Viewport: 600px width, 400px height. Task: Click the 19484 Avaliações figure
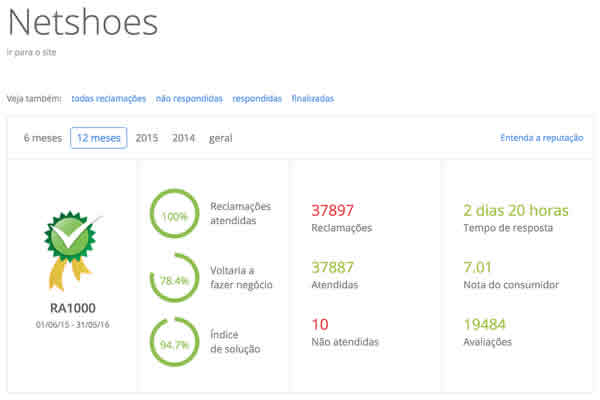pyautogui.click(x=485, y=325)
